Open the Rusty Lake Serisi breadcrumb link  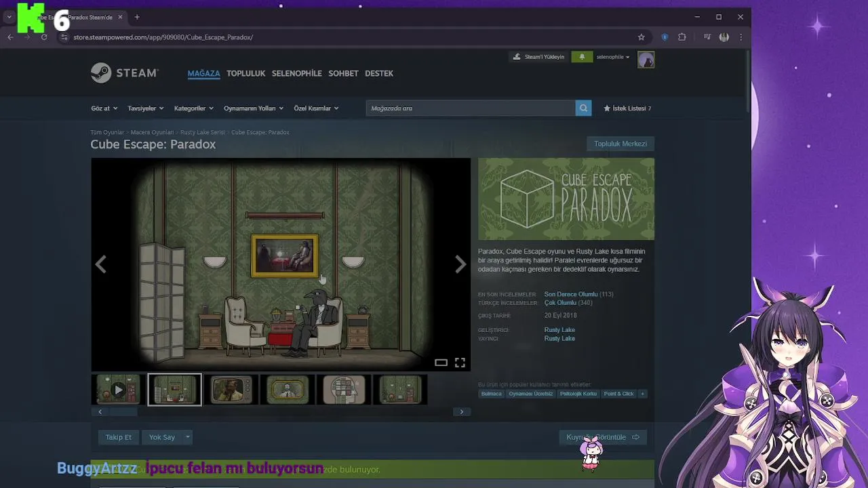[x=202, y=132]
